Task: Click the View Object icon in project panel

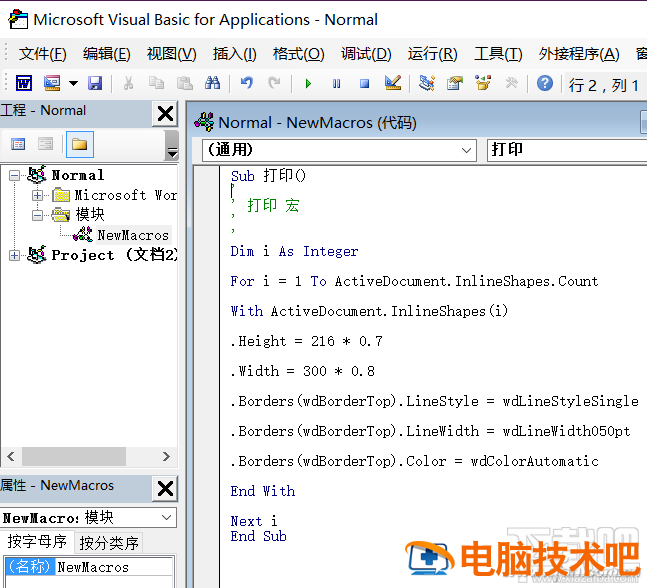Action: [x=45, y=144]
